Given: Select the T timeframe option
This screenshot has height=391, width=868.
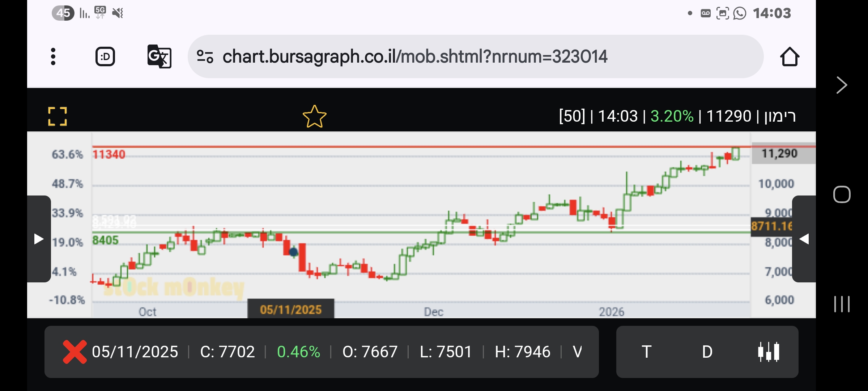Looking at the screenshot, I should [646, 352].
